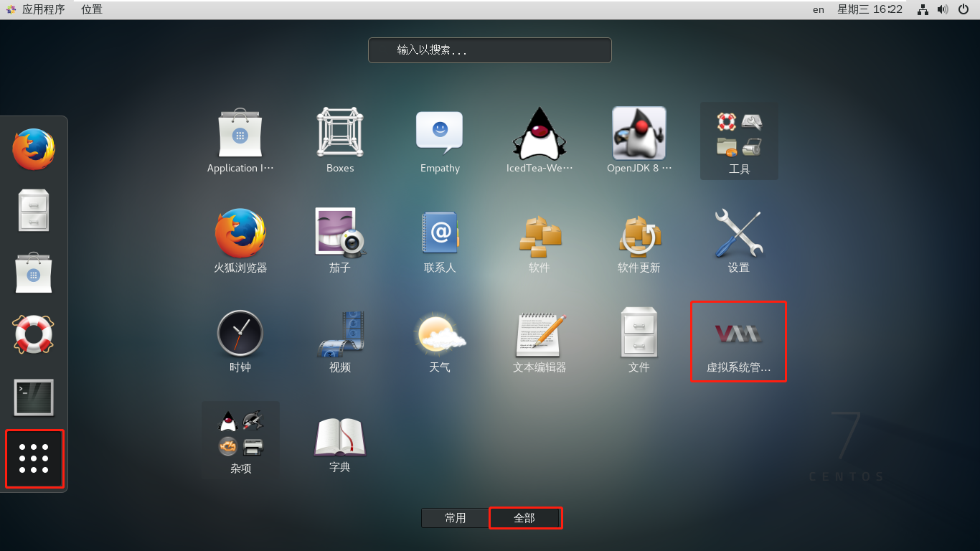Launch 火狐浏览器 from the app grid
The height and width of the screenshot is (551, 980).
[240, 240]
